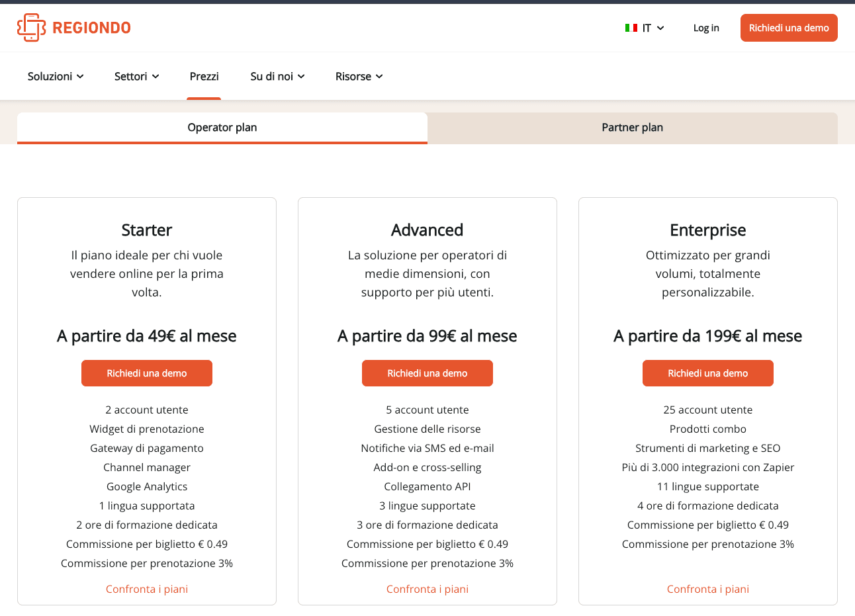Click Richiedi una demo in the header
855x616 pixels.
[788, 28]
